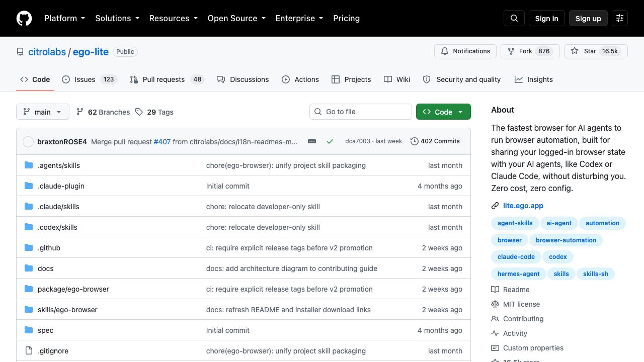644x362 pixels.
Task: Select the browser-automation topic tag
Action: point(566,240)
